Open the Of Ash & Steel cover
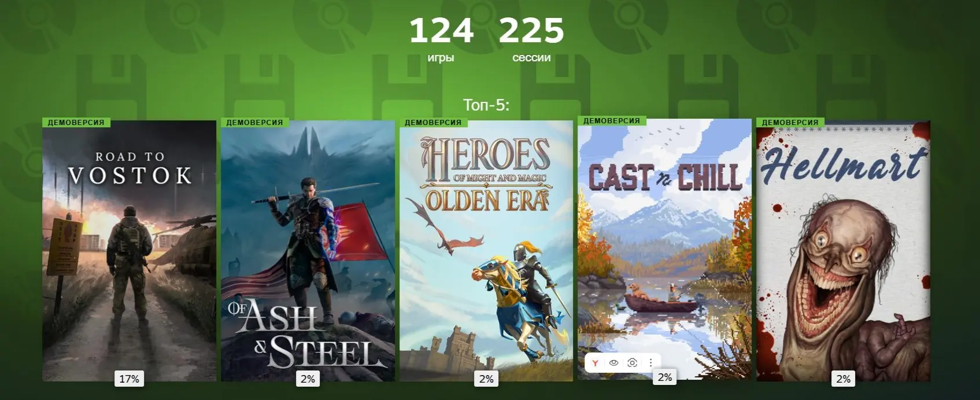The height and width of the screenshot is (400, 980). click(x=308, y=251)
